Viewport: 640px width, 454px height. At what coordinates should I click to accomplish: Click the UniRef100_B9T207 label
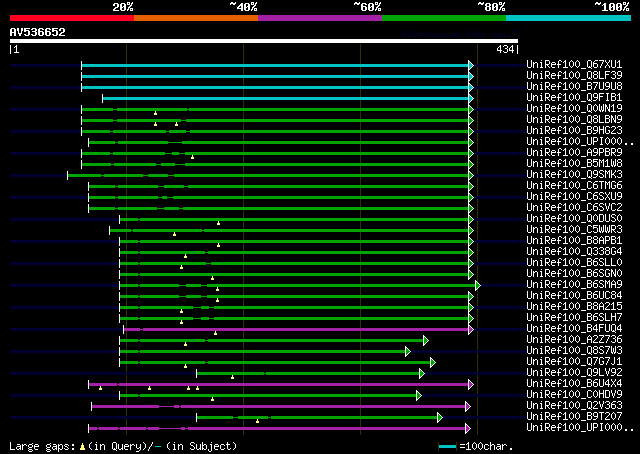574,417
